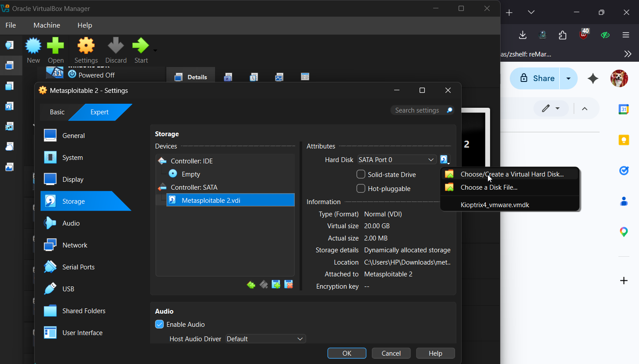Open the Network settings category
Image resolution: width=639 pixels, height=364 pixels.
(x=74, y=245)
